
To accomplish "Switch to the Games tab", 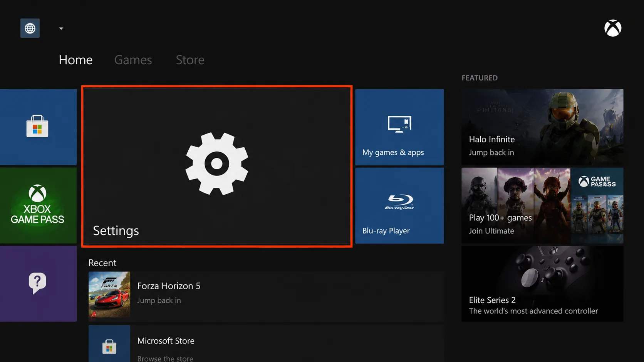I will tap(133, 60).
